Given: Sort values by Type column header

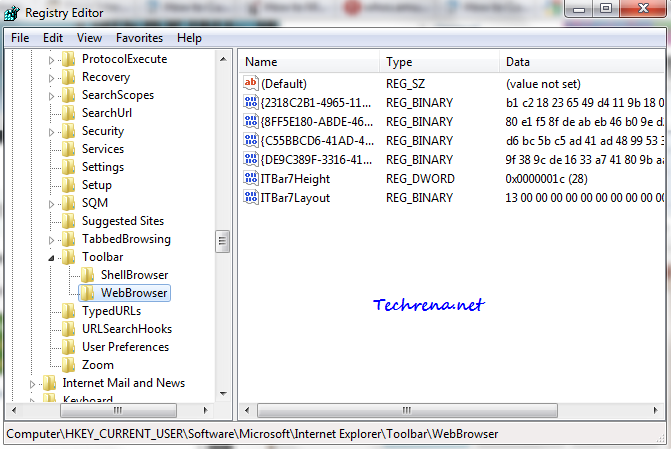Looking at the screenshot, I should (439, 62).
